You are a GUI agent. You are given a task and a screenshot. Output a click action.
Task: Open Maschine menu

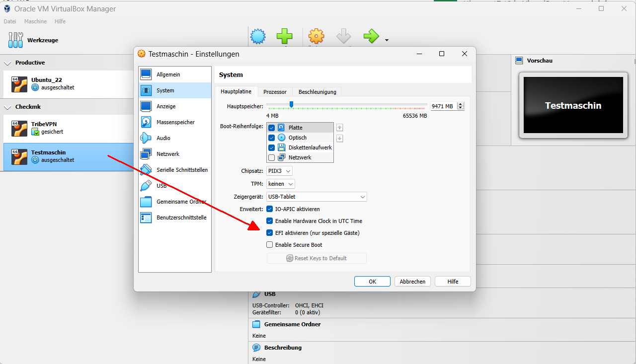click(x=35, y=21)
